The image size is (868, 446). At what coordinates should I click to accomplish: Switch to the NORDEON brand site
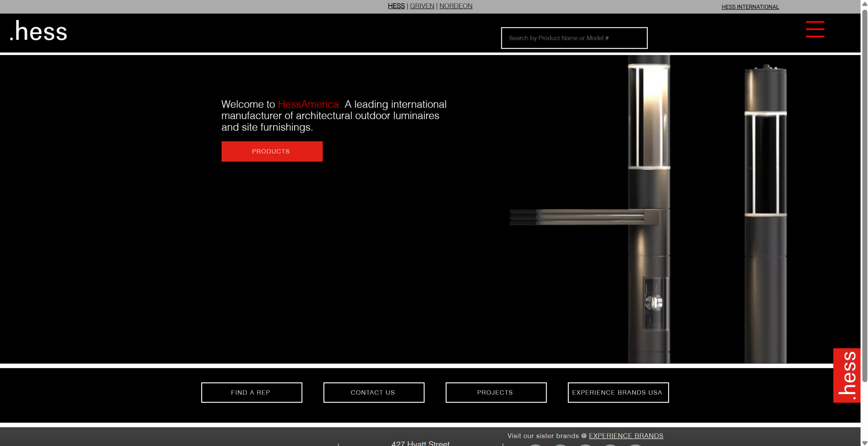tap(456, 6)
